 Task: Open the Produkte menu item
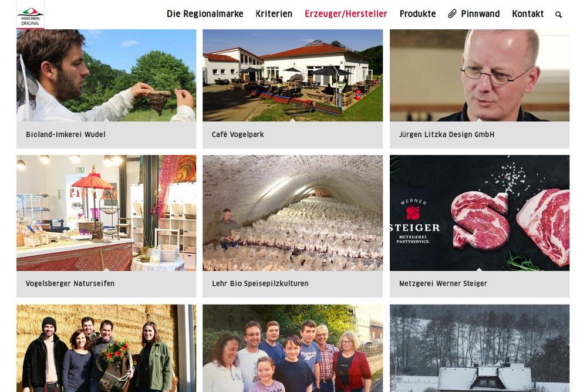click(417, 14)
